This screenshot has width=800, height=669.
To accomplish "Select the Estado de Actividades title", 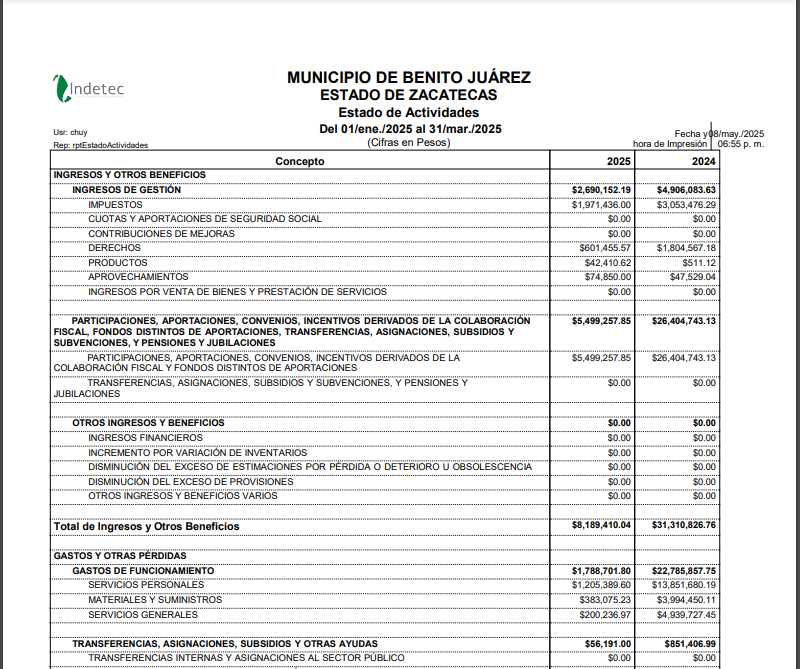I will click(408, 112).
